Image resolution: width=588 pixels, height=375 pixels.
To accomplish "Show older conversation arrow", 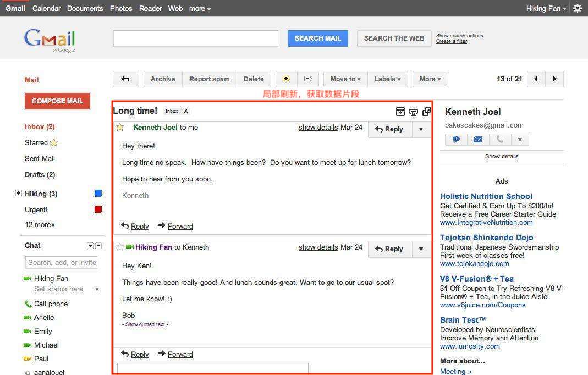I will (554, 79).
